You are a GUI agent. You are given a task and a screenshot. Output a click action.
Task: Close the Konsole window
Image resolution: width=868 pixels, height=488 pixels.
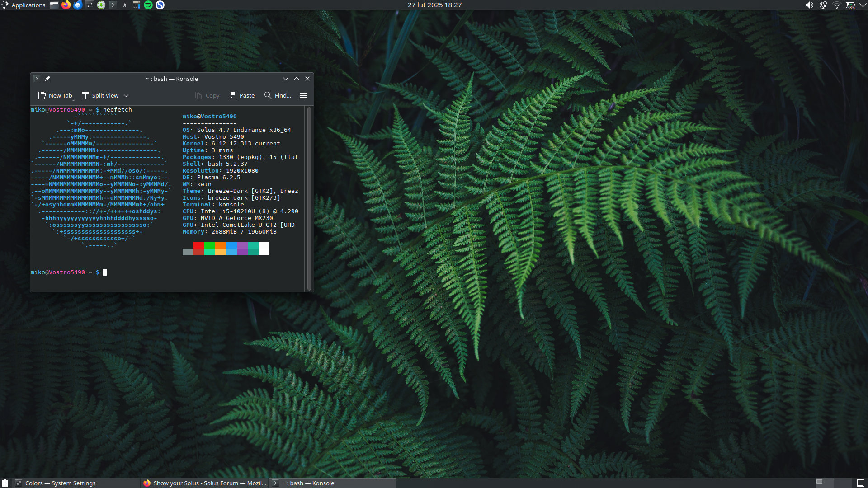(307, 79)
